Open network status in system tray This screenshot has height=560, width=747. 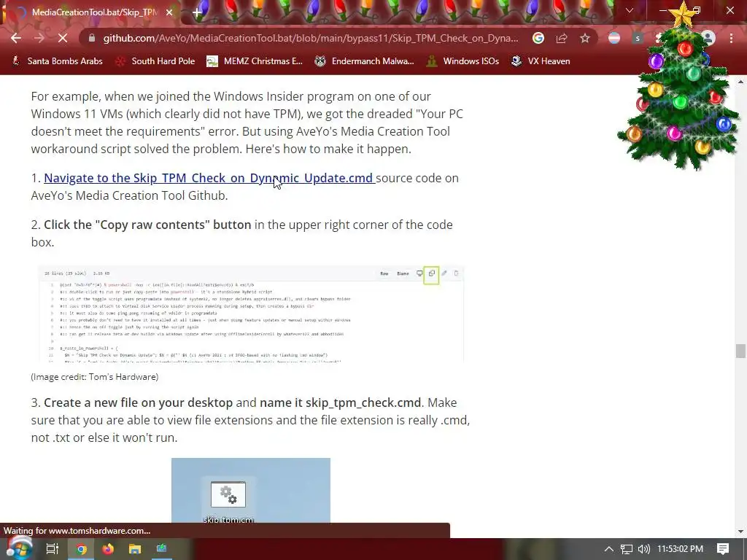coord(627,549)
